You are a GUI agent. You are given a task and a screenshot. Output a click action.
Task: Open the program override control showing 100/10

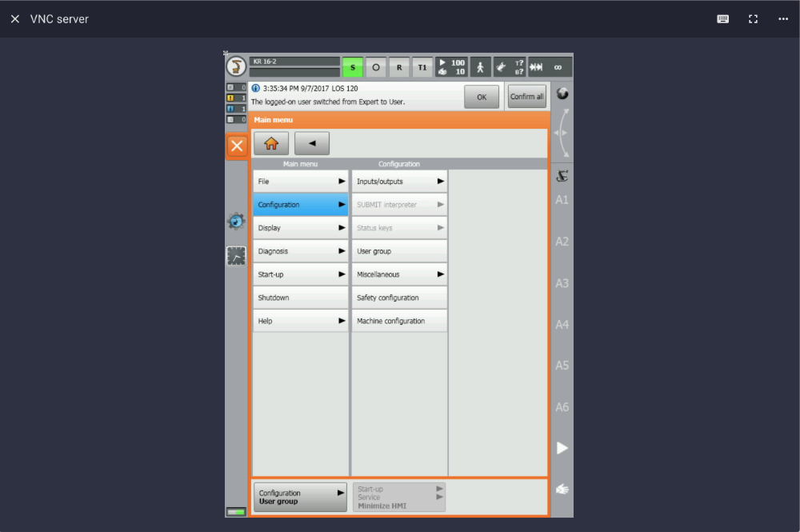tap(450, 66)
